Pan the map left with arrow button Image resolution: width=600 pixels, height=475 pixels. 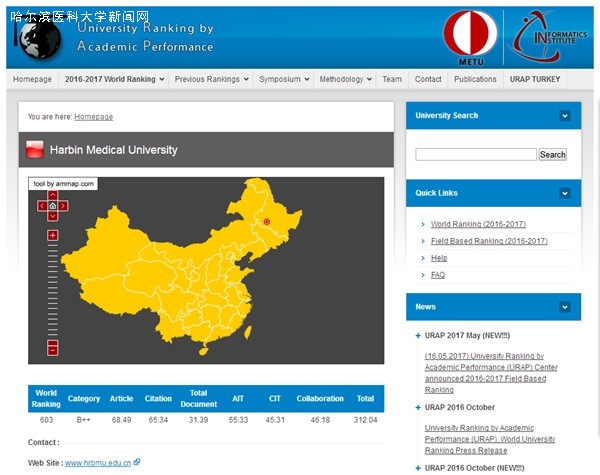(42, 206)
